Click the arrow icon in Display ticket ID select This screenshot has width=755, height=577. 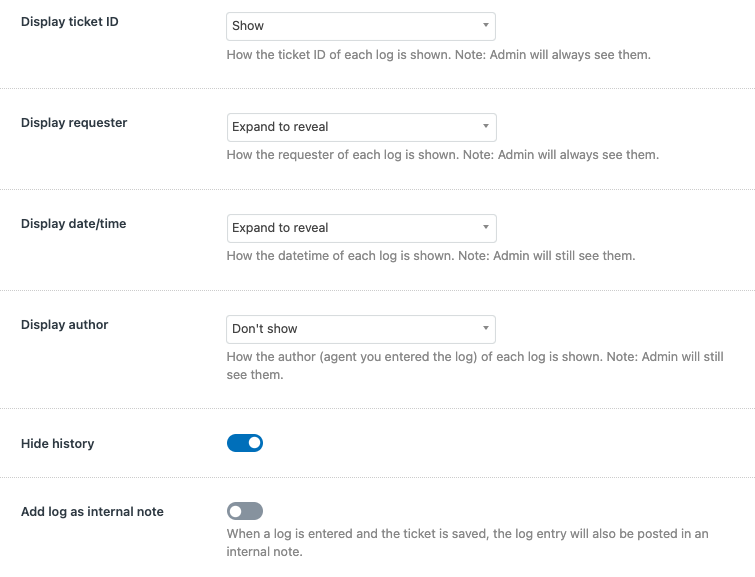[486, 25]
